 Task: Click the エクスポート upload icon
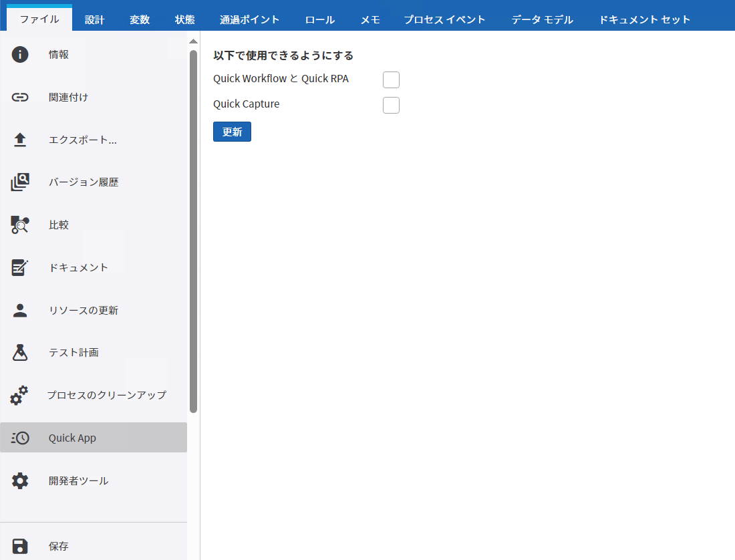point(19,140)
